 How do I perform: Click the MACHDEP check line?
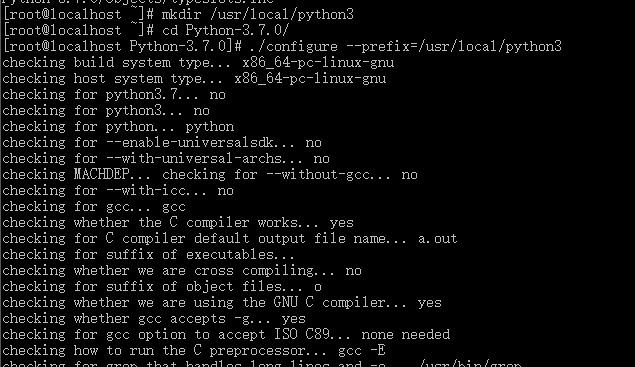click(x=210, y=175)
